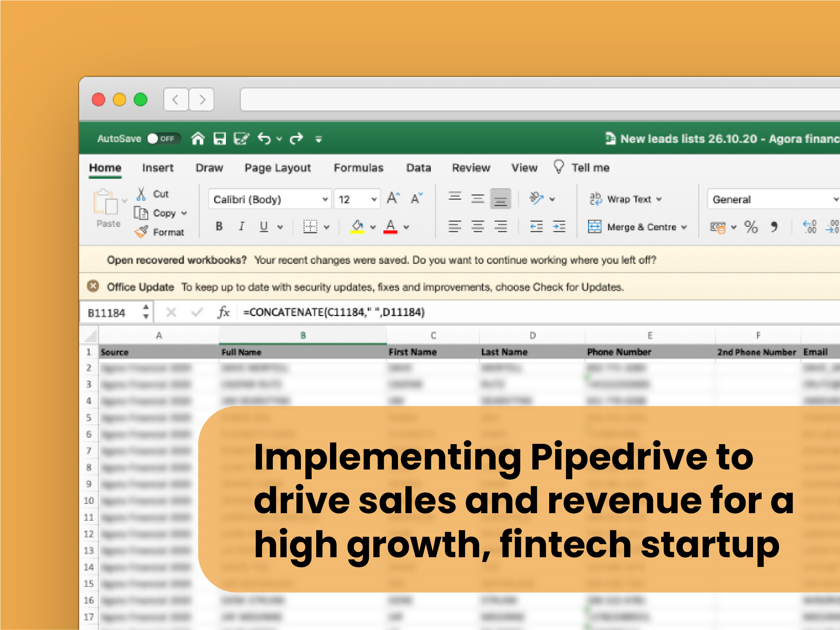Click the Redo arrow icon

[296, 138]
